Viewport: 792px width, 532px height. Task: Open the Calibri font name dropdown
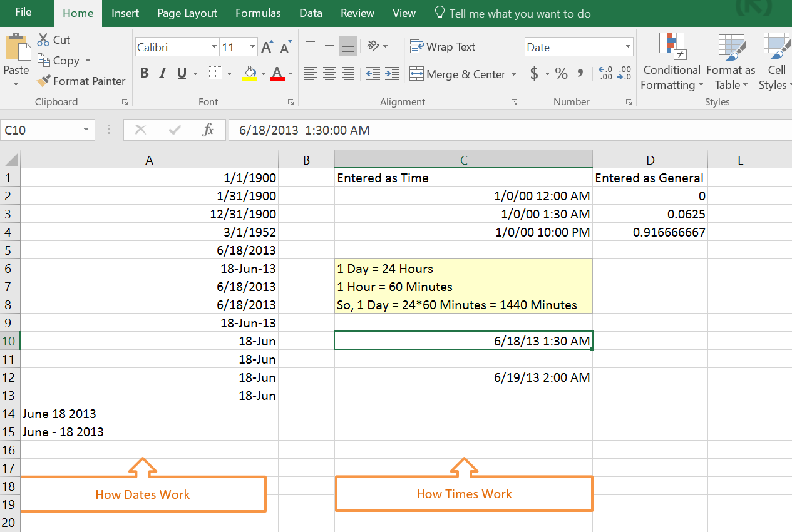pos(215,48)
